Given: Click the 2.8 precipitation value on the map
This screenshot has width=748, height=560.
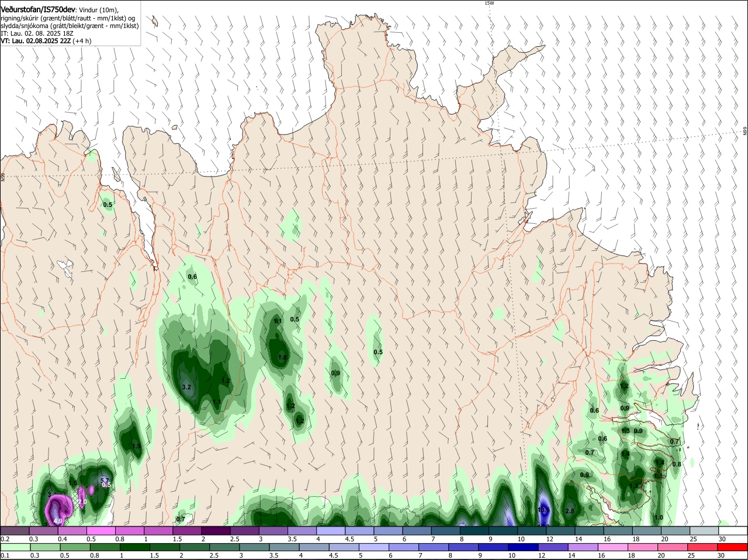Looking at the screenshot, I should click(x=570, y=511).
